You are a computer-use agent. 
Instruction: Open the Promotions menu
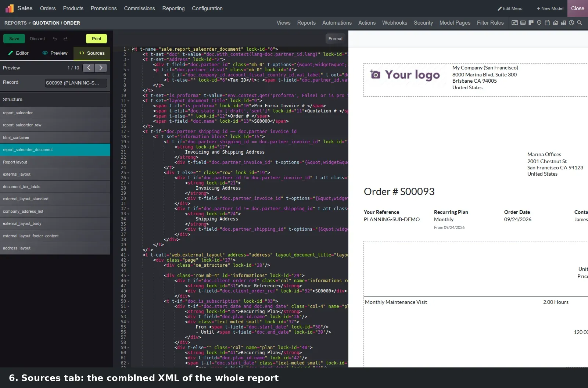[104, 8]
